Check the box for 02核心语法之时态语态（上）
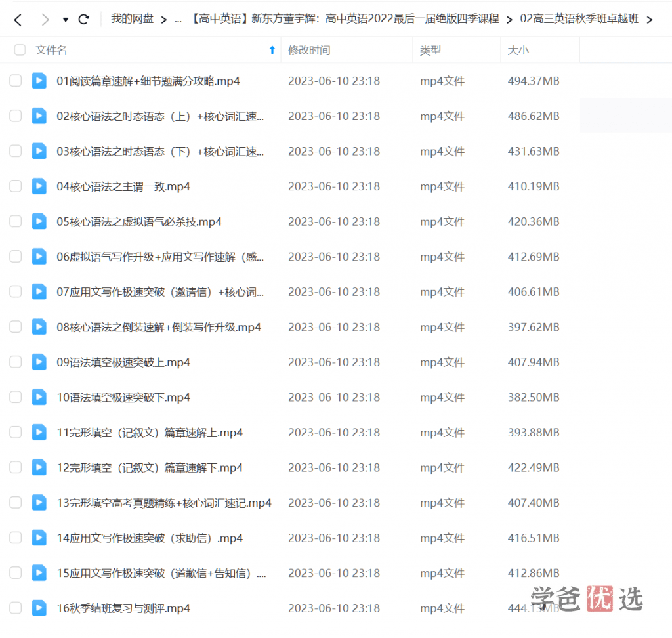This screenshot has height=638, width=672. [16, 116]
